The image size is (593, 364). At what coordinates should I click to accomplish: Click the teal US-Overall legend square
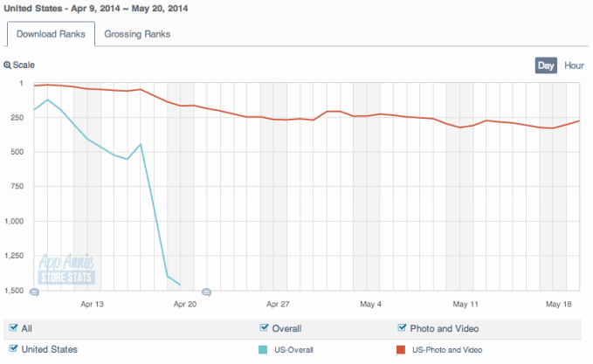265,349
